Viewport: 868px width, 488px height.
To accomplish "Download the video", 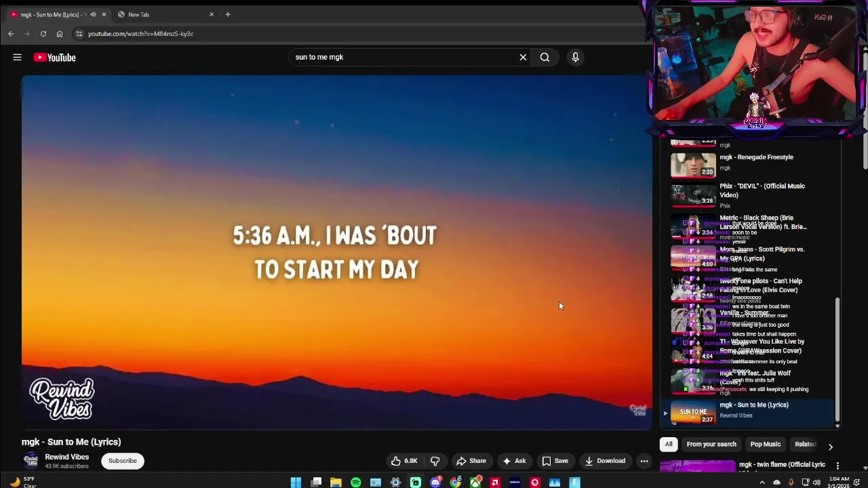I will click(605, 461).
